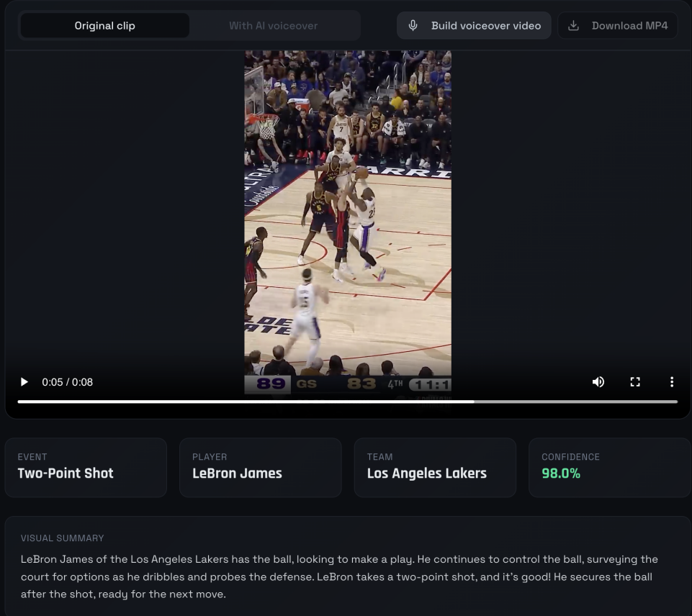Click the speaker icon to mute audio
The height and width of the screenshot is (616, 692).
(x=598, y=381)
